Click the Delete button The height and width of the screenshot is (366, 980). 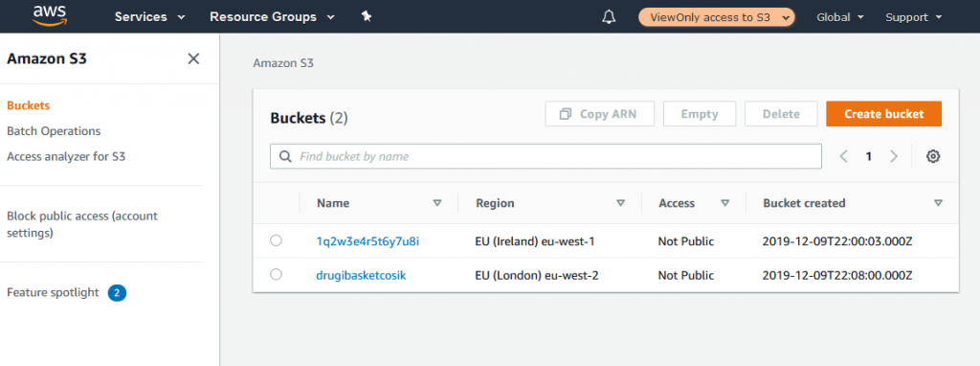click(781, 114)
